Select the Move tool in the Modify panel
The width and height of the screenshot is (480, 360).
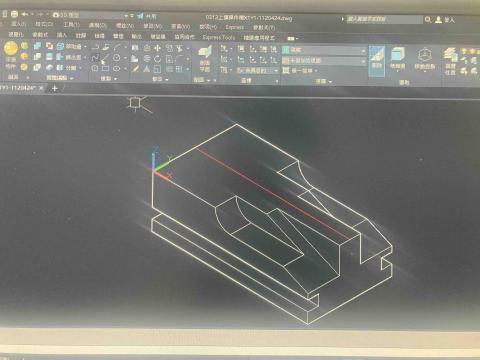click(157, 48)
